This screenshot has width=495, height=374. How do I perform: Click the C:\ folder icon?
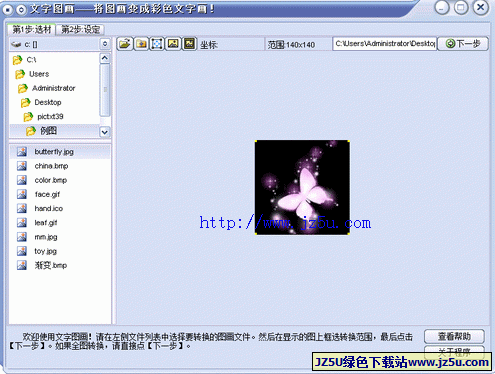coord(17,60)
